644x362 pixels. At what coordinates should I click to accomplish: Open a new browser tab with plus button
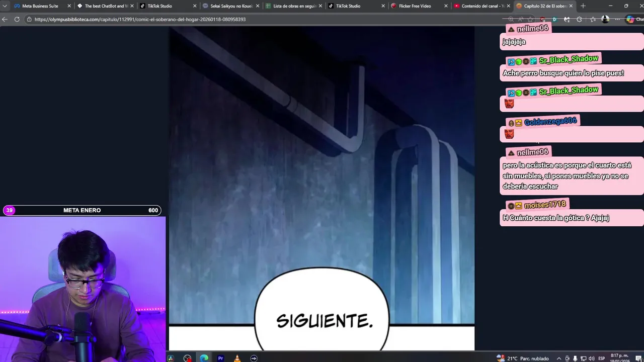coord(583,6)
